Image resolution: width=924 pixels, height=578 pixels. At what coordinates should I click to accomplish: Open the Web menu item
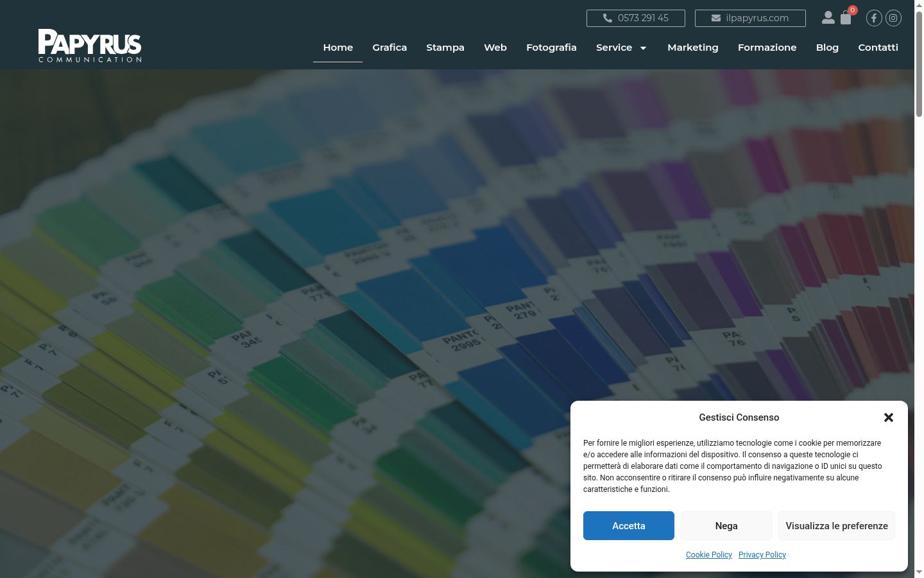click(495, 48)
